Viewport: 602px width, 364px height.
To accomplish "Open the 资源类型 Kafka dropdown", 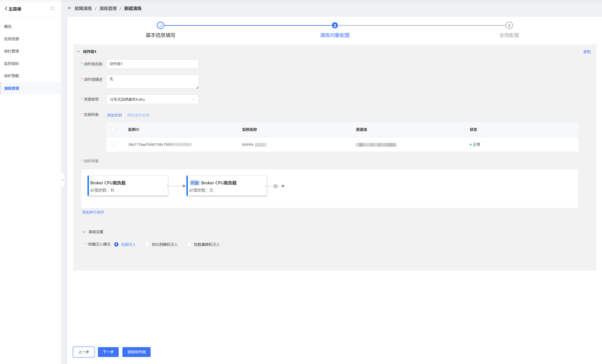I will 152,99.
